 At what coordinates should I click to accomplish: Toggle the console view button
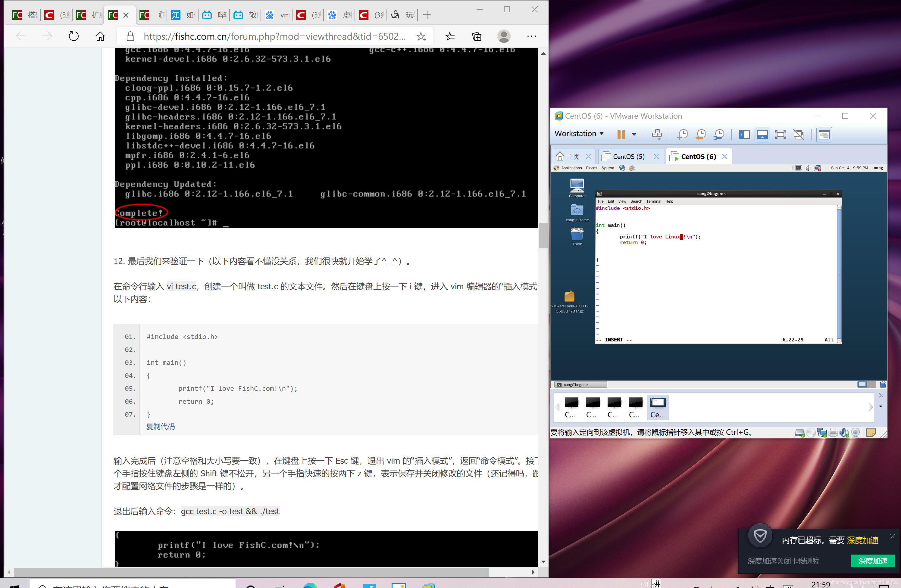pos(824,134)
